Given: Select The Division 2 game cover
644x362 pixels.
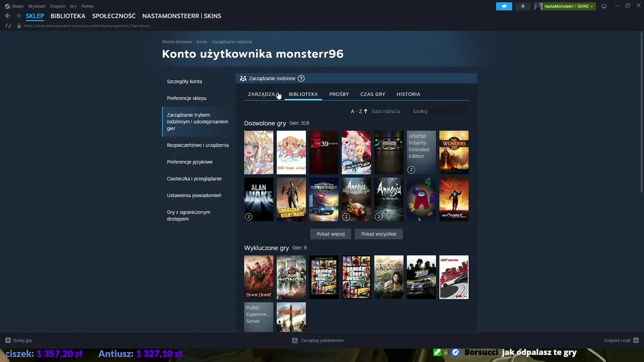Looking at the screenshot, I should (x=291, y=317).
